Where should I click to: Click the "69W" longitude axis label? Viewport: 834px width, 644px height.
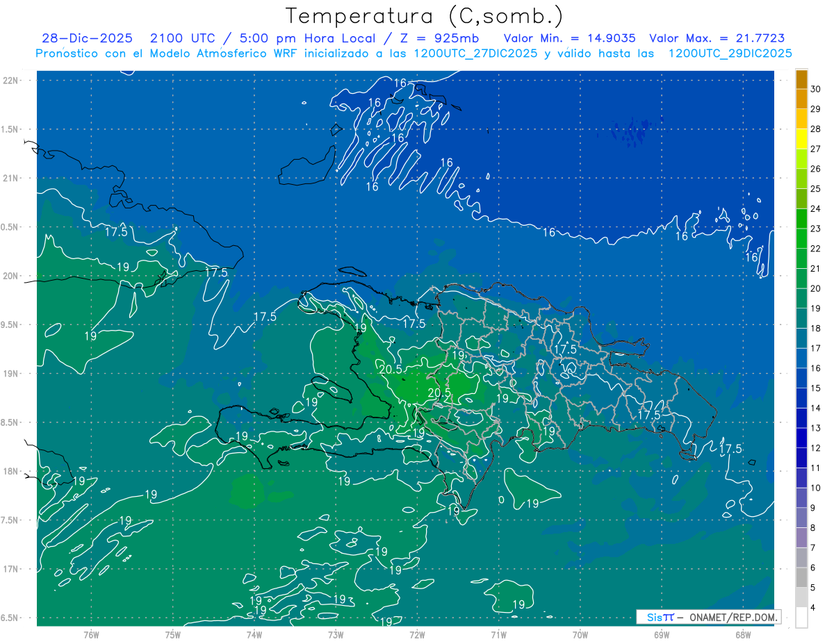pyautogui.click(x=662, y=634)
